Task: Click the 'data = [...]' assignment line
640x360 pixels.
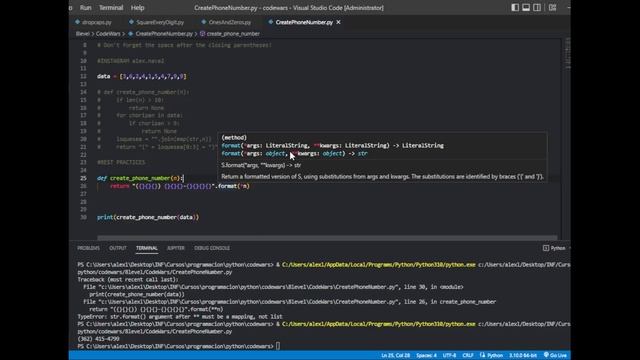Action: (142, 76)
